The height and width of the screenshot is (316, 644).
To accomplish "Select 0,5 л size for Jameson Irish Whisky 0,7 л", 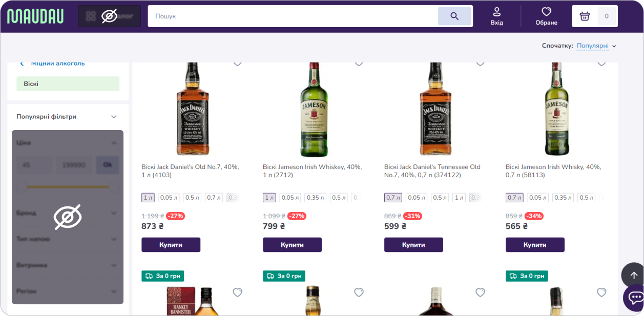I will (x=586, y=198).
